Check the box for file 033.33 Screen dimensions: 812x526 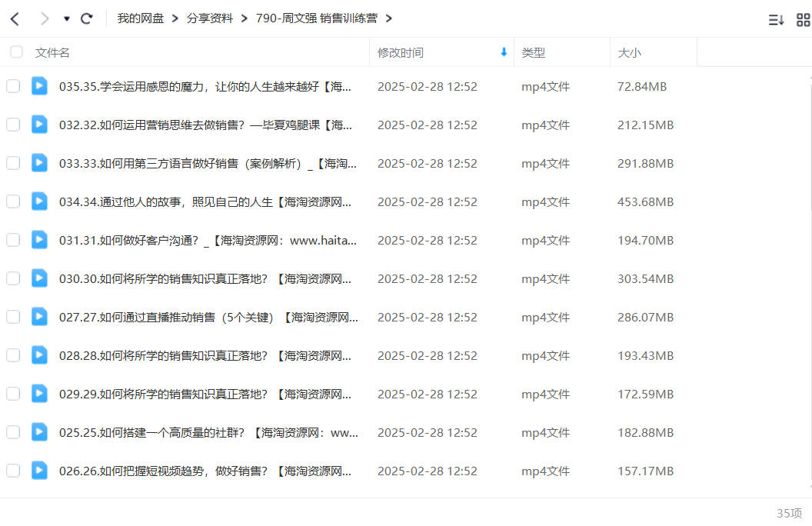point(13,163)
